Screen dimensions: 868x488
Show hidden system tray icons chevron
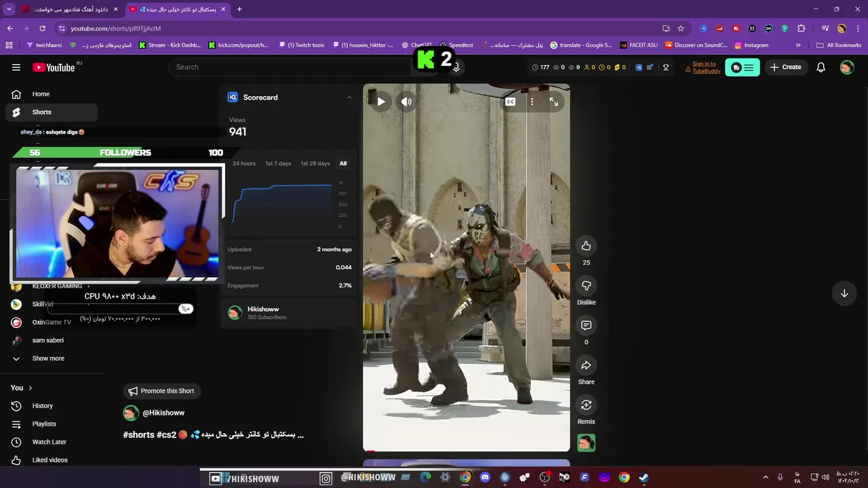coord(766,478)
